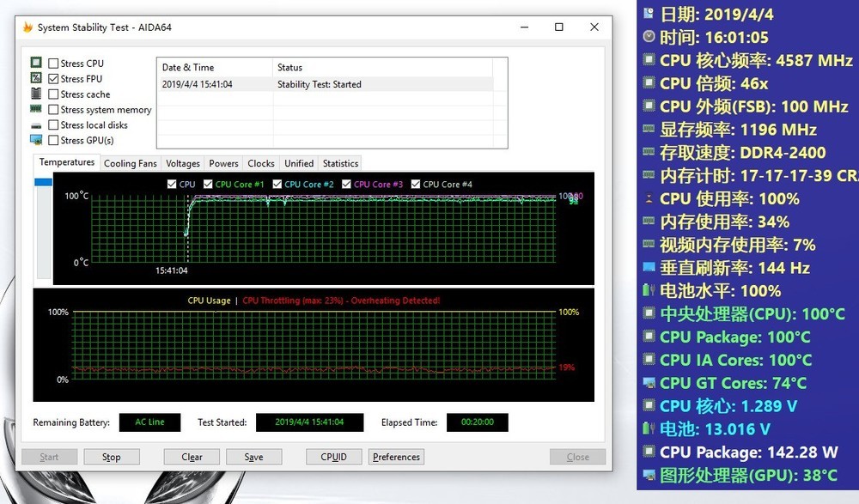Click the monitor icon beside 垂直刷新率
859x504 pixels.
point(649,267)
